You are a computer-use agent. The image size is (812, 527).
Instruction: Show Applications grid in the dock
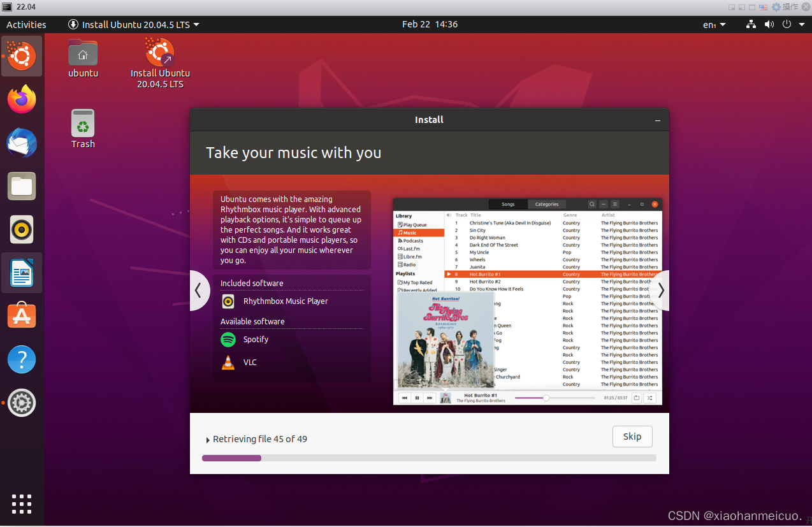click(x=22, y=503)
